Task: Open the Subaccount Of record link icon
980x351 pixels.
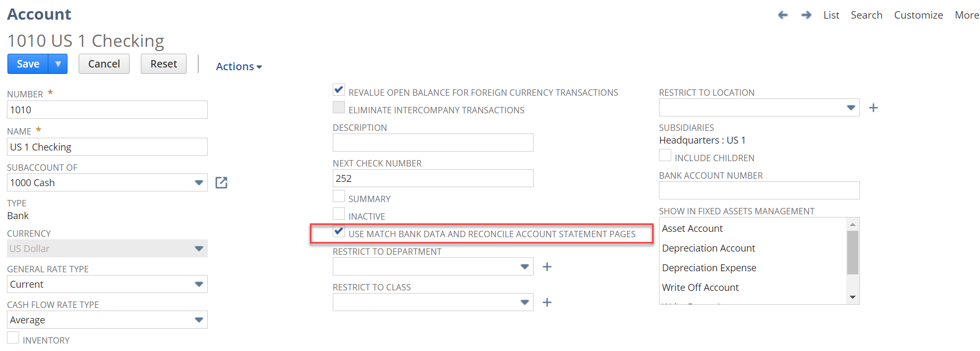Action: [x=221, y=183]
